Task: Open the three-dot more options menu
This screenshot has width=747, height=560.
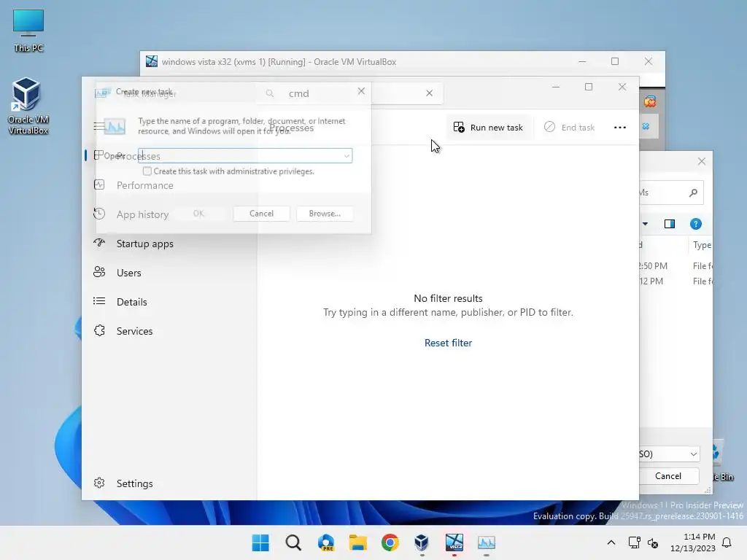Action: 620,128
